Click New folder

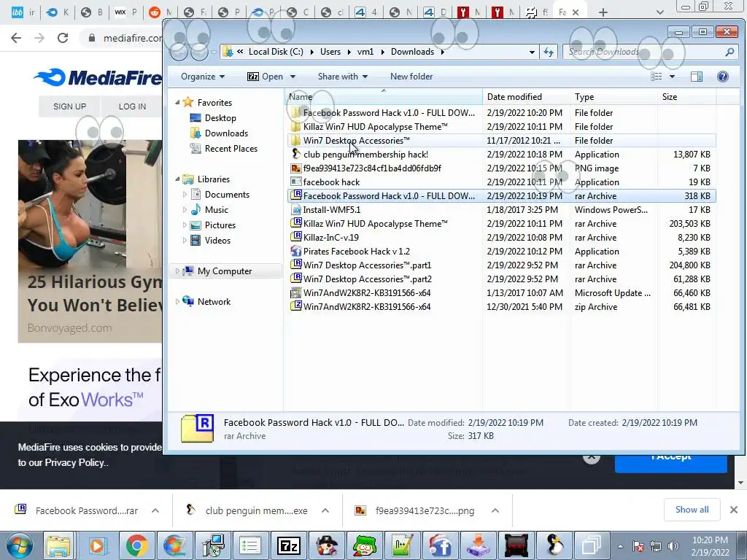(x=411, y=77)
